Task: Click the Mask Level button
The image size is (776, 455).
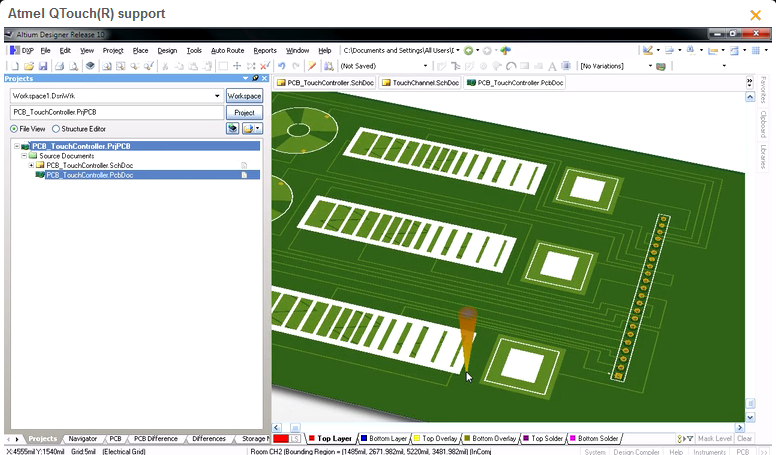Action: point(714,439)
